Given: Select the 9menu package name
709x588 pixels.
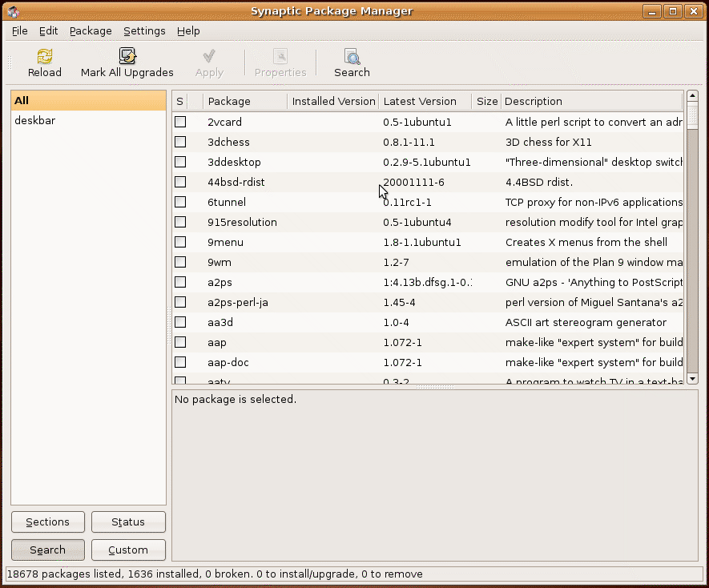Looking at the screenshot, I should tap(225, 242).
